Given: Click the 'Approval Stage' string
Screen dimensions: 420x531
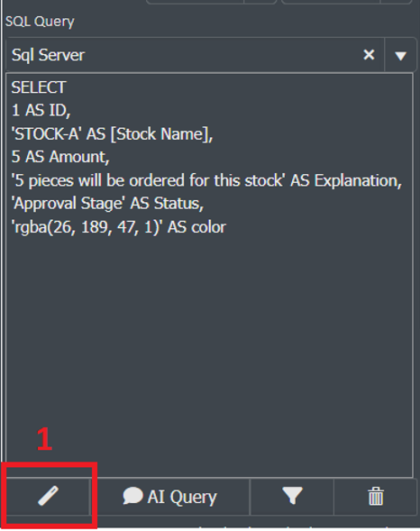Looking at the screenshot, I should 68,203.
